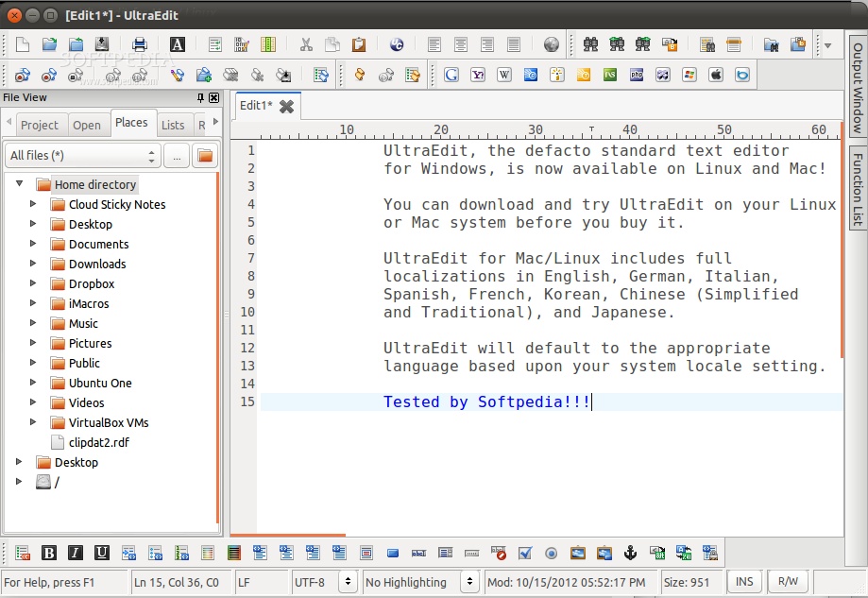
Task: Click the Google search icon
Action: (x=451, y=75)
